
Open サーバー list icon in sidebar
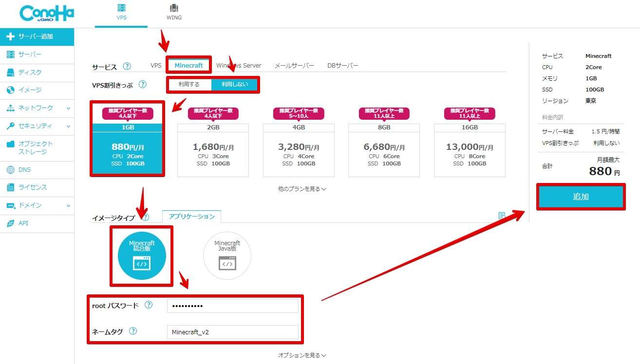[x=10, y=55]
